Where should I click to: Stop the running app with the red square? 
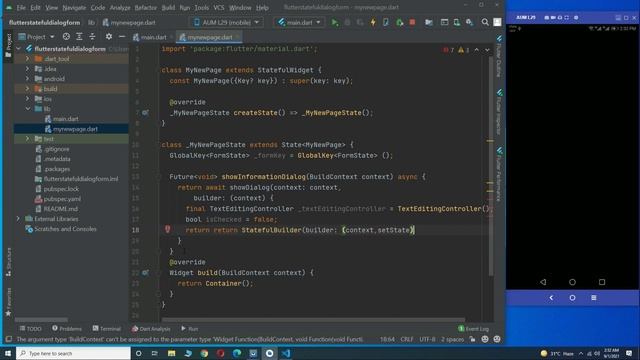(x=412, y=22)
